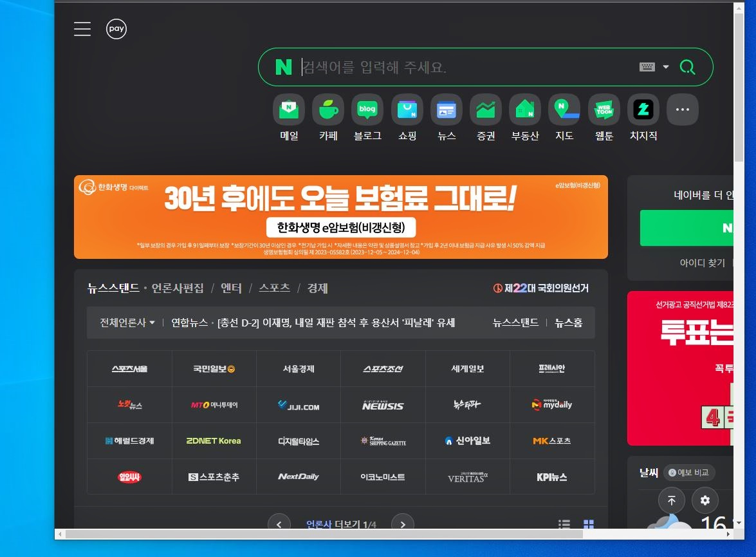Click the 예보 비교 weather button
The image size is (756, 557).
(689, 473)
